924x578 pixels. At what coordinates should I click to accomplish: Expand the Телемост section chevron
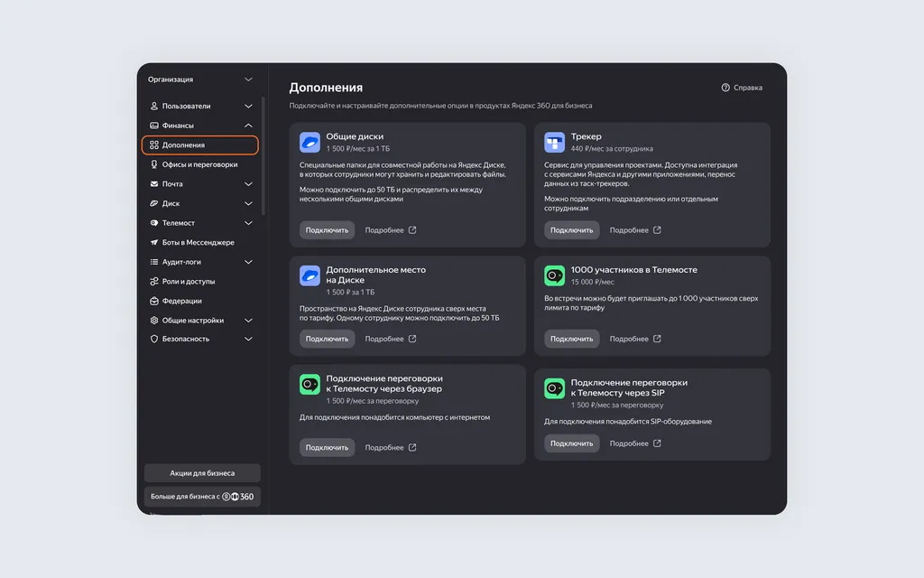pyautogui.click(x=248, y=223)
